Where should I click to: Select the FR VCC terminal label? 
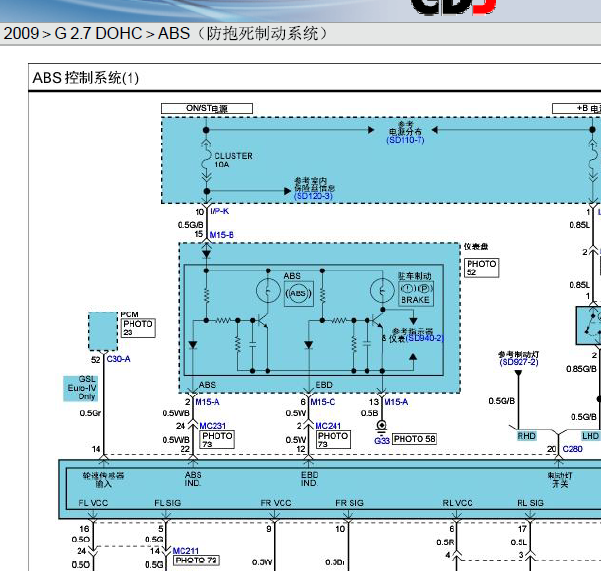276,503
